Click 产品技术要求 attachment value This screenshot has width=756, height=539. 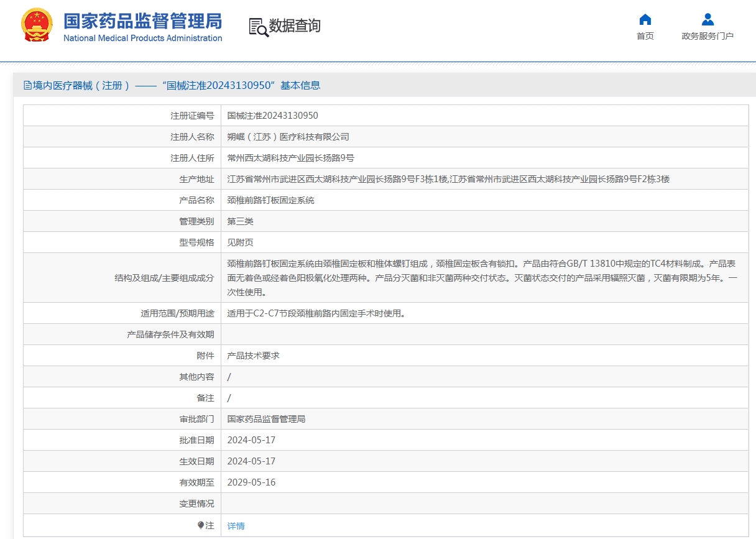click(x=254, y=356)
